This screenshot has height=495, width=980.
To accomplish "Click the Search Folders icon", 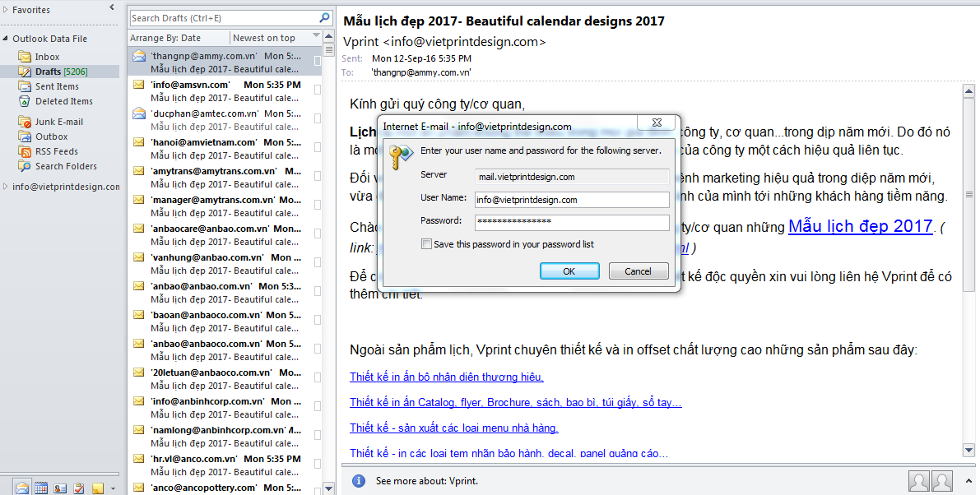I will (25, 166).
